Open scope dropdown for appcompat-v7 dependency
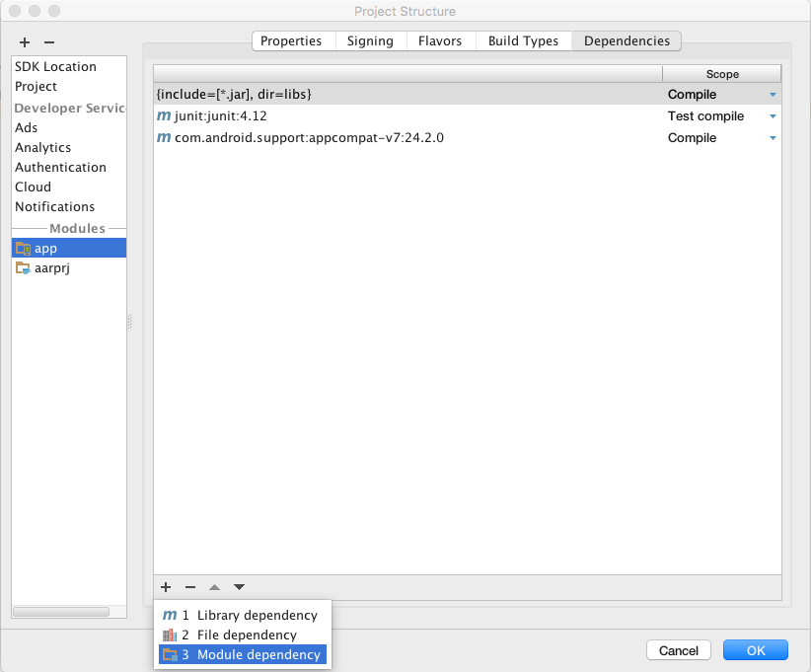811x672 pixels. 773,138
